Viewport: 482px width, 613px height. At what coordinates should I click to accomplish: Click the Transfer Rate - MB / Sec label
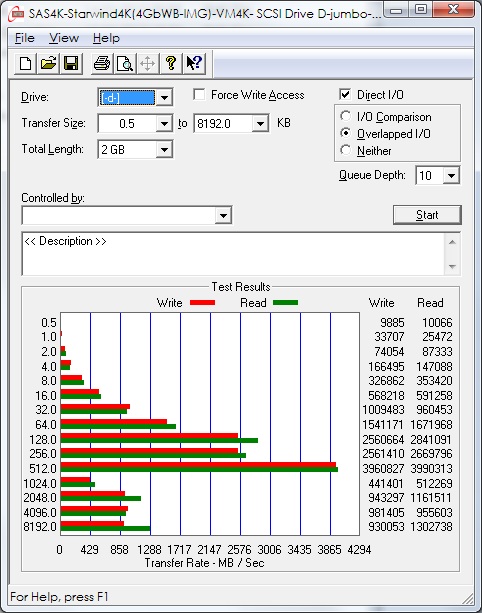point(204,563)
